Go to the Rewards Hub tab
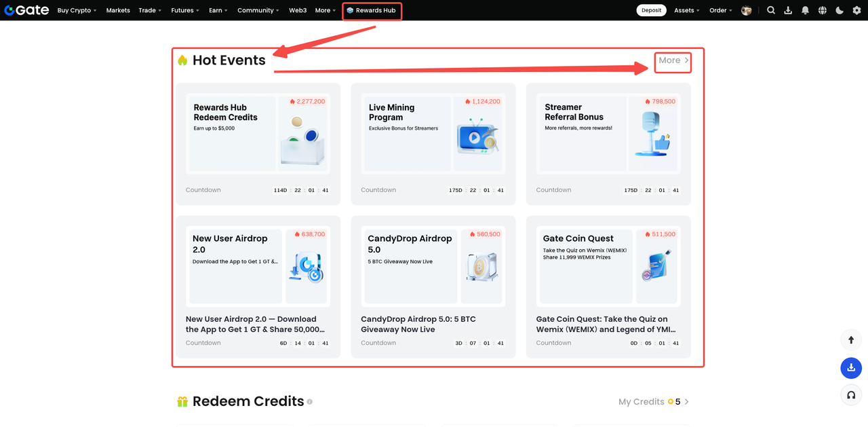 click(372, 10)
